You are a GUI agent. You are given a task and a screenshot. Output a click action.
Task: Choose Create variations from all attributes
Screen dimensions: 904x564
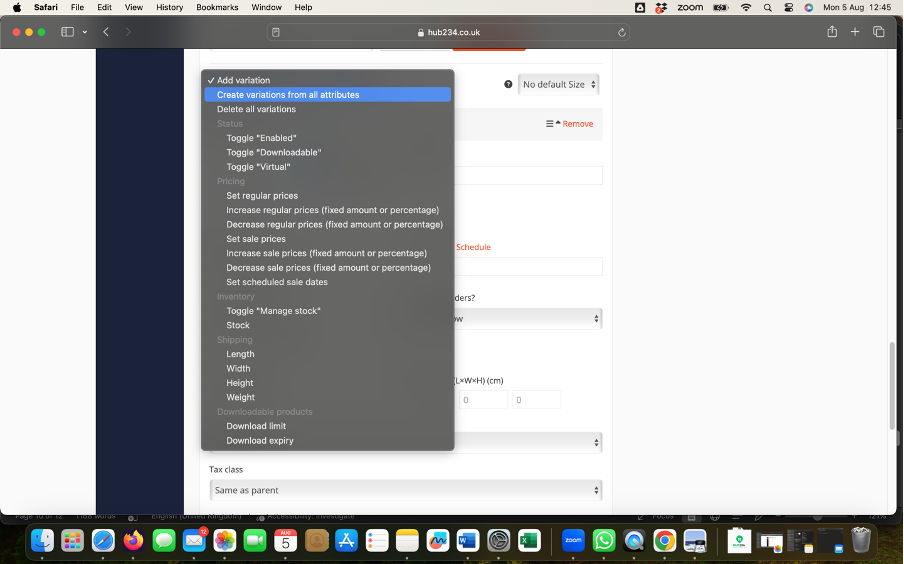coord(288,95)
